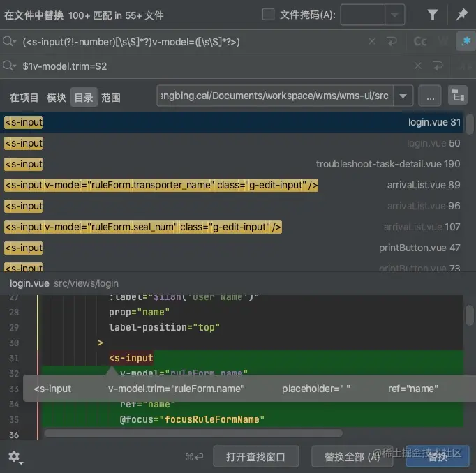Image resolution: width=476 pixels, height=473 pixels.
Task: Toggle preserve case in replace field
Action: click(465, 66)
